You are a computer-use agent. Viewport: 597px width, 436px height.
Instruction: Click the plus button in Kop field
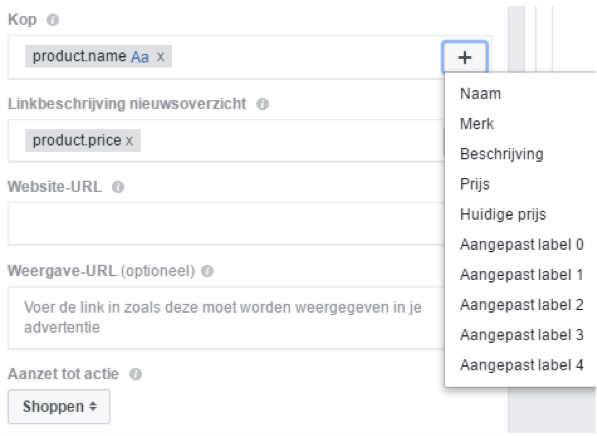[x=465, y=57]
